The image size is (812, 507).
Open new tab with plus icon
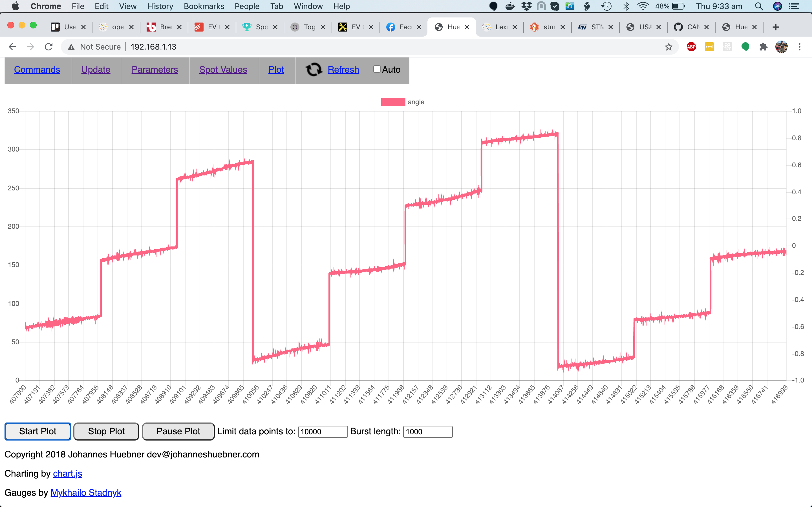pos(775,27)
